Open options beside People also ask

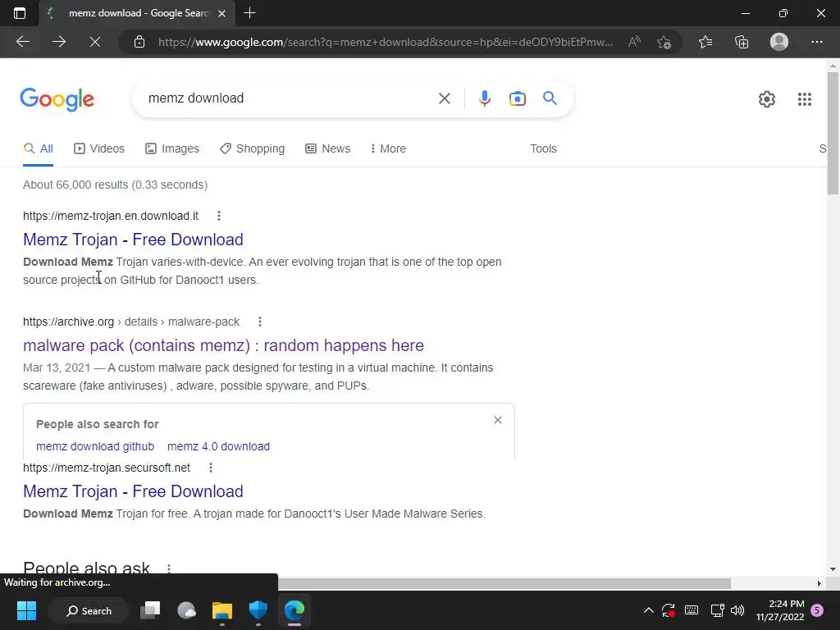pos(169,568)
